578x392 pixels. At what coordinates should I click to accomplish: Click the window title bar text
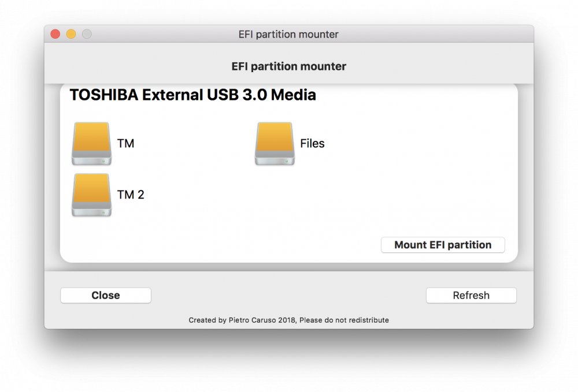288,34
